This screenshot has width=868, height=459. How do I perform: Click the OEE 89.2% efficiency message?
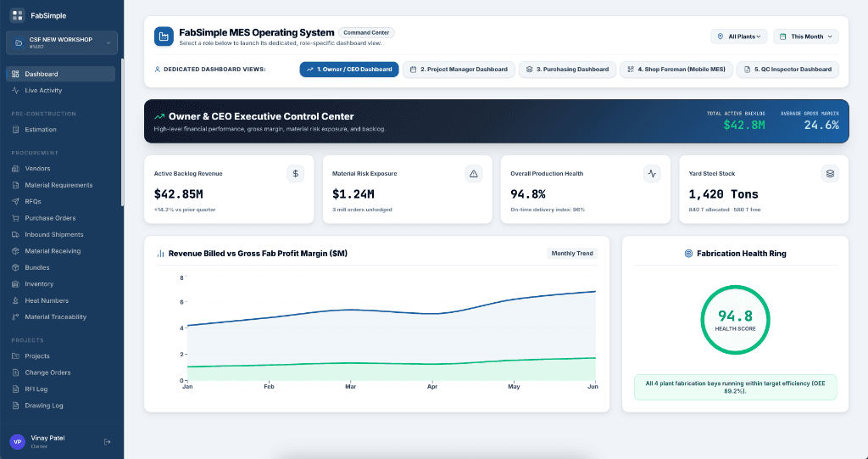735,387
